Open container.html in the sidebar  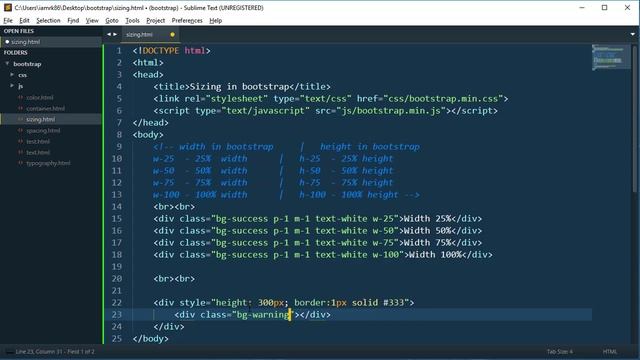45,109
